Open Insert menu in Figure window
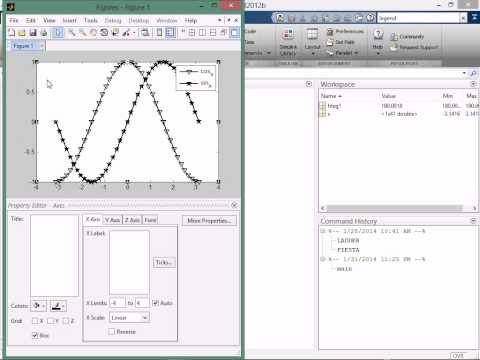 69,20
